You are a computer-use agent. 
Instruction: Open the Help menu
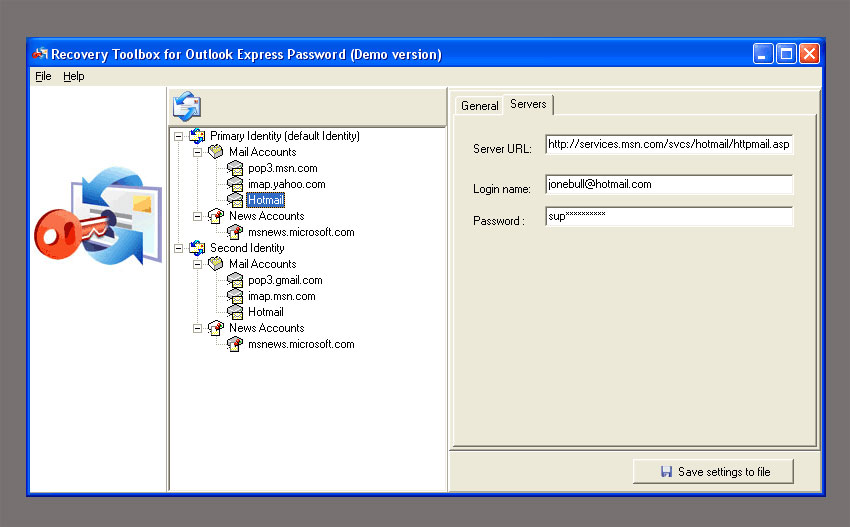pos(74,76)
